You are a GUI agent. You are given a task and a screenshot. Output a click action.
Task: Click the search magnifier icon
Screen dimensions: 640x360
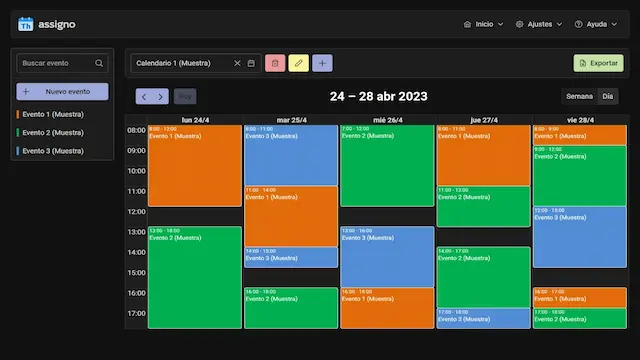99,63
